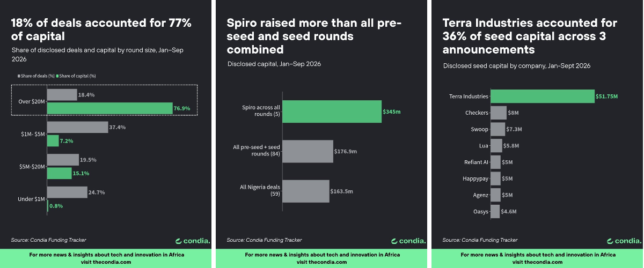This screenshot has width=644, height=268.
Task: Select the green Spiro $345m bar
Action: tap(332, 111)
